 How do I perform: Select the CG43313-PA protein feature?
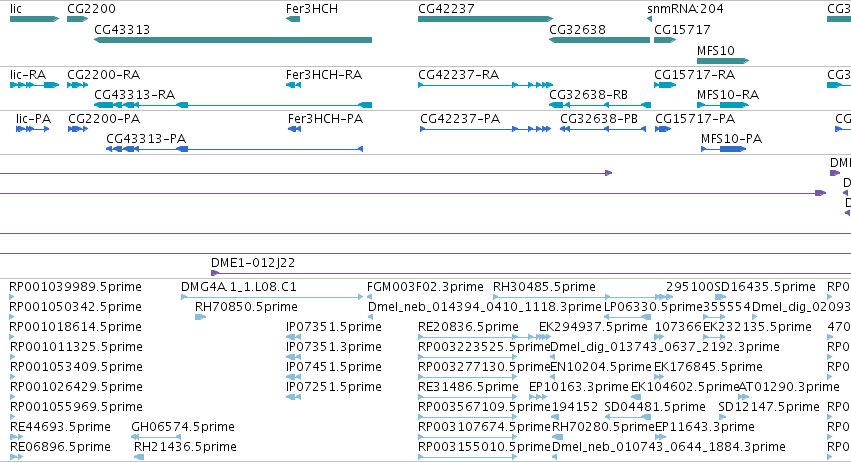point(234,149)
